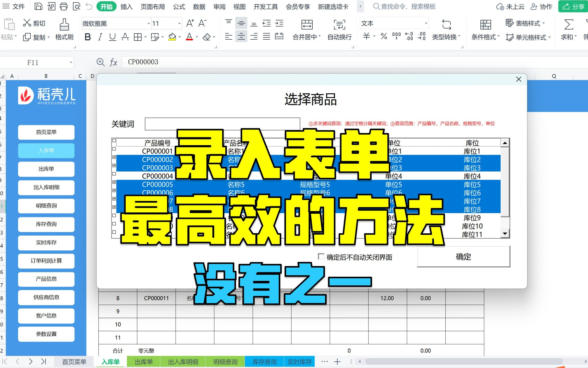Increase font size with the A+ icon
This screenshot has height=368, width=588.
[x=190, y=23]
